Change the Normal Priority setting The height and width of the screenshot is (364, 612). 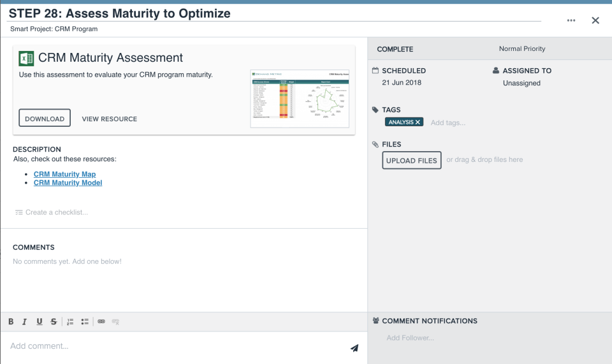(522, 49)
